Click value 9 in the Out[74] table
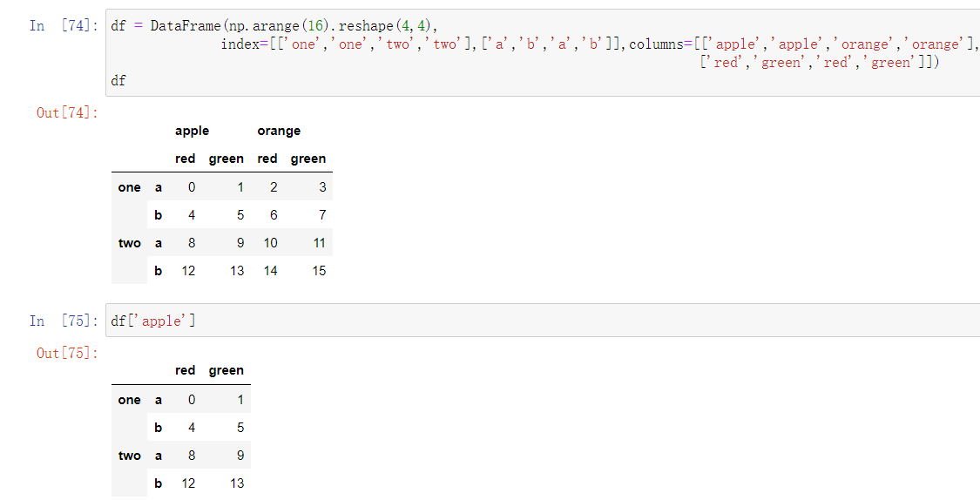The width and height of the screenshot is (980, 500). point(240,242)
